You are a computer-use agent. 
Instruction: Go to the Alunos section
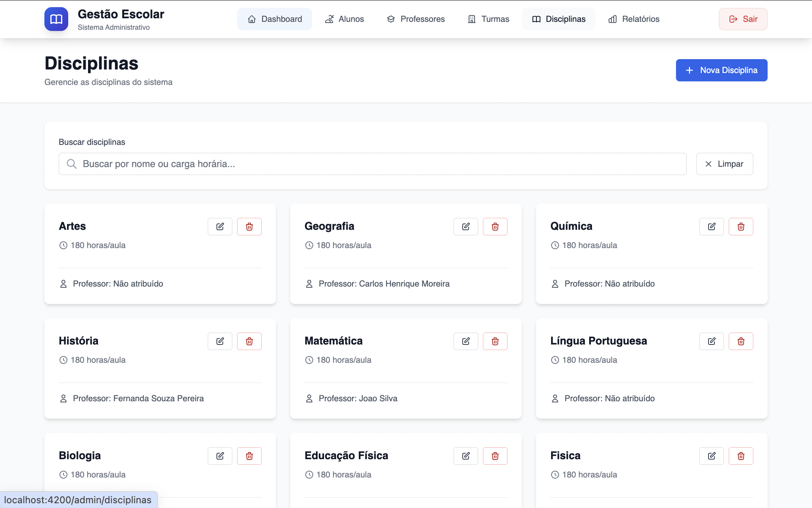(344, 19)
